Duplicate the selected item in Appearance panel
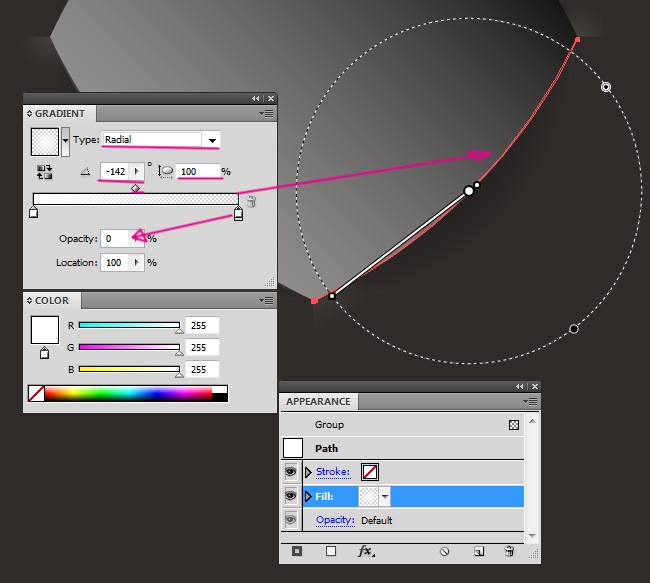This screenshot has height=583, width=650. pyautogui.click(x=478, y=551)
